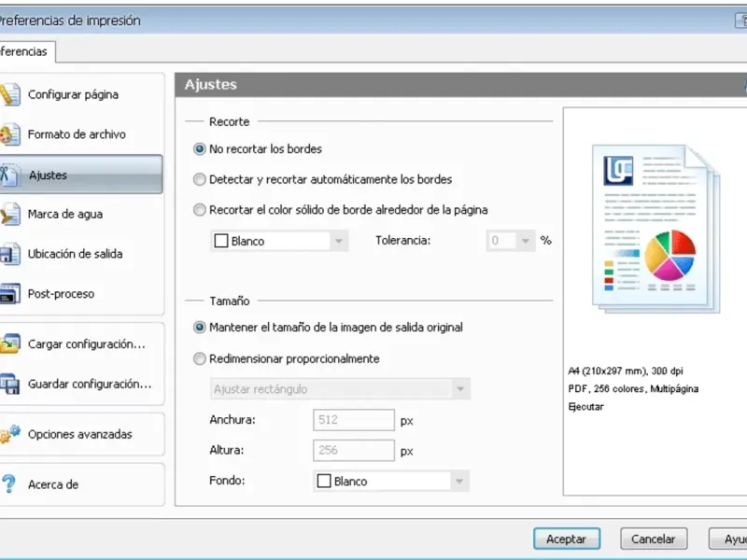Image resolution: width=747 pixels, height=560 pixels.
Task: Click the Cancelar button
Action: tap(654, 539)
